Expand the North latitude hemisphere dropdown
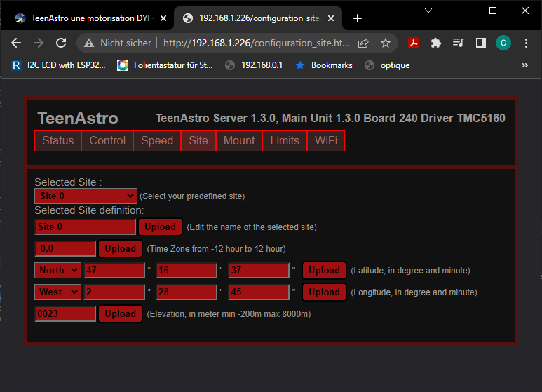 [57, 270]
